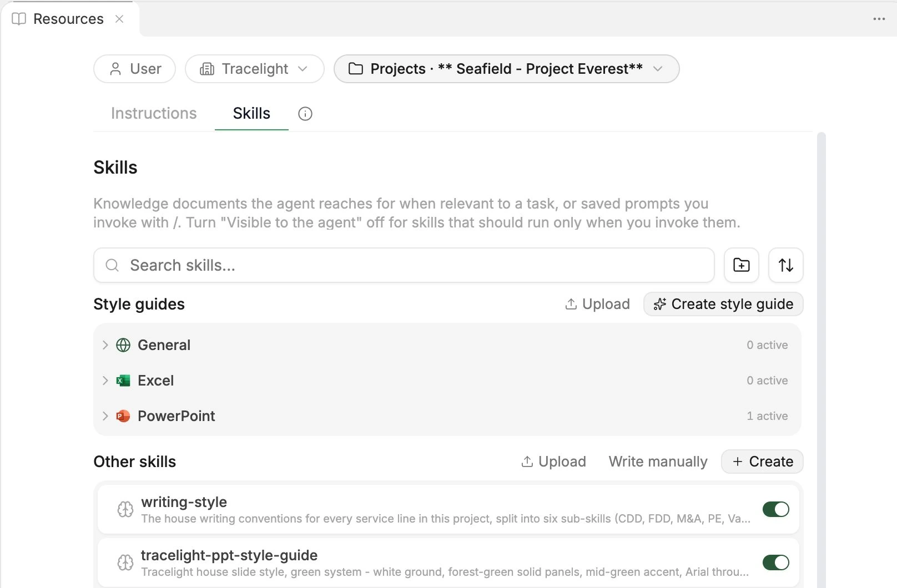The height and width of the screenshot is (588, 897).
Task: Toggle off the writing-style skill
Action: (x=776, y=509)
